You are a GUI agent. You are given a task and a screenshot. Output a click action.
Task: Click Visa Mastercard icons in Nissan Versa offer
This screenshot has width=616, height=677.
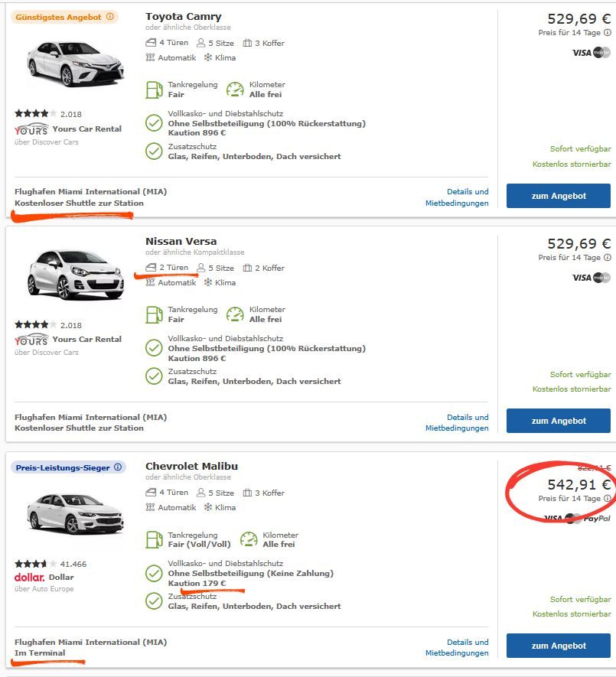(592, 278)
